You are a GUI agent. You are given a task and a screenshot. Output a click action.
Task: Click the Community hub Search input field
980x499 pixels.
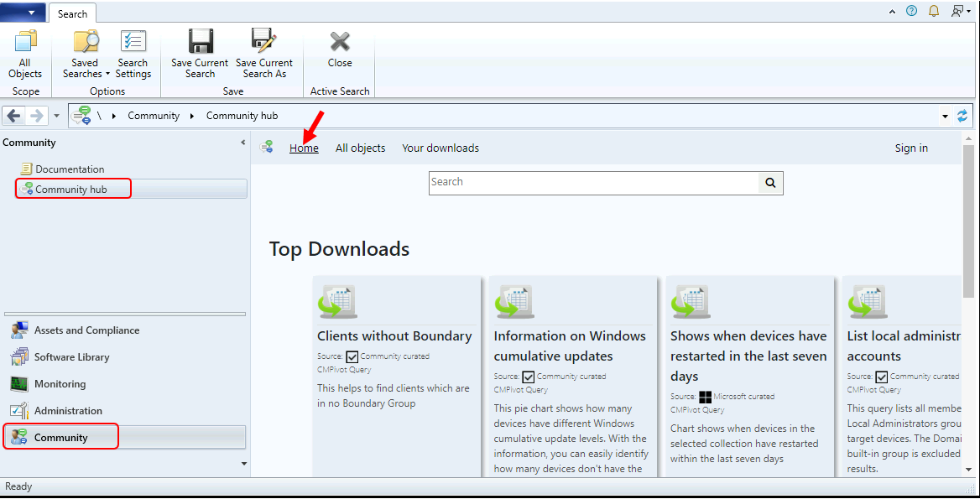594,183
